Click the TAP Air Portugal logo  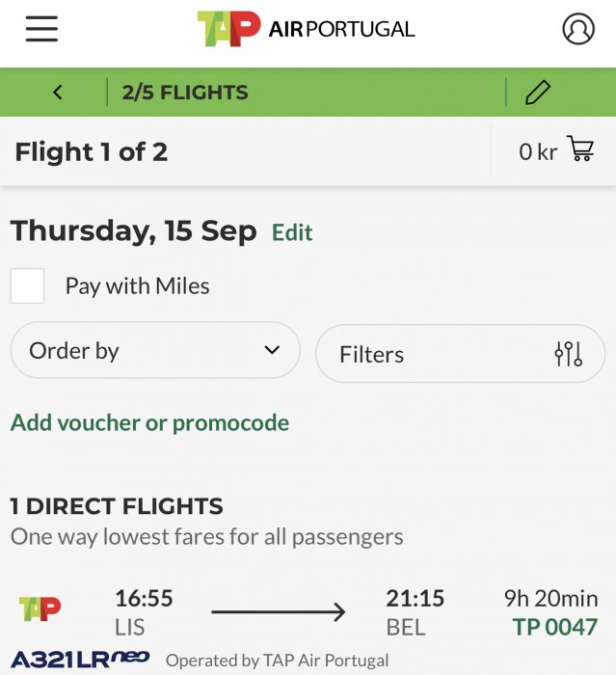306,29
